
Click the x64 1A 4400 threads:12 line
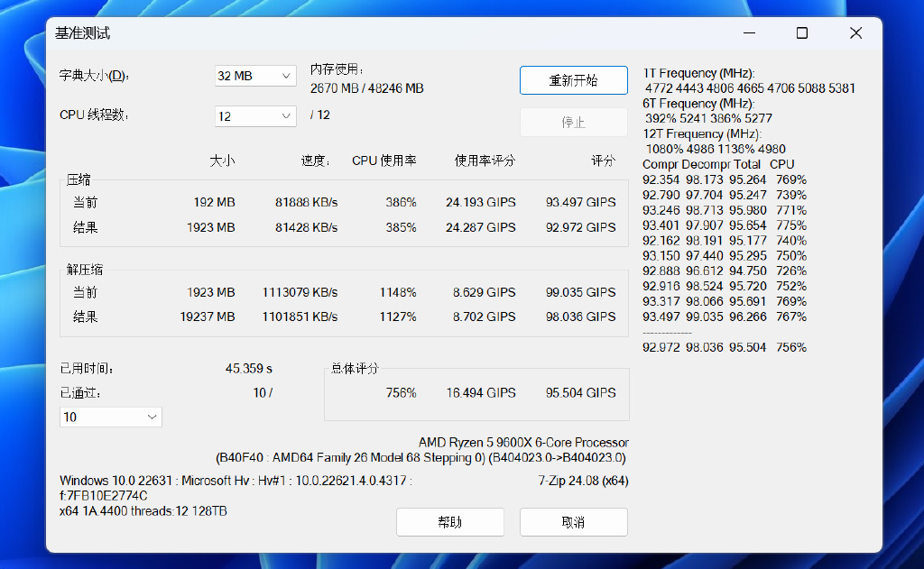pyautogui.click(x=143, y=511)
